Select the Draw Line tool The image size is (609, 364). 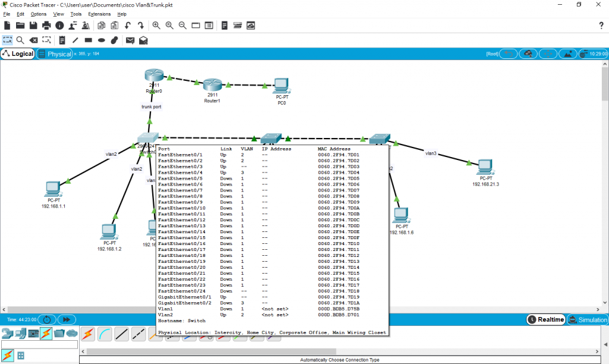point(76,40)
